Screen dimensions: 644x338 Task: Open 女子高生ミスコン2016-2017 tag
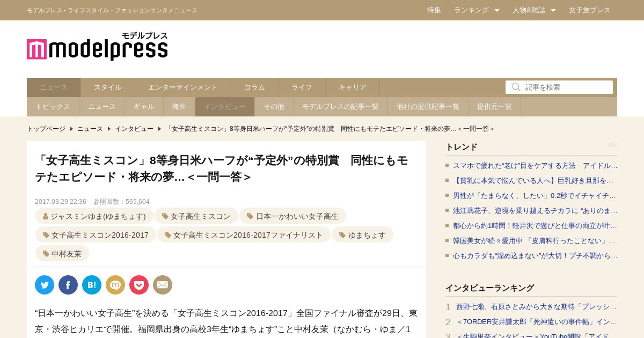[96, 235]
